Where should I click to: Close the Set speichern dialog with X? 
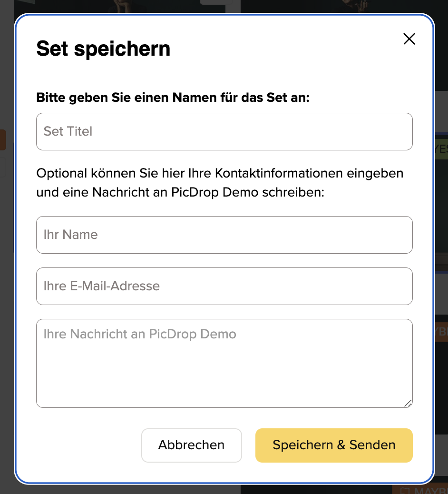click(409, 39)
